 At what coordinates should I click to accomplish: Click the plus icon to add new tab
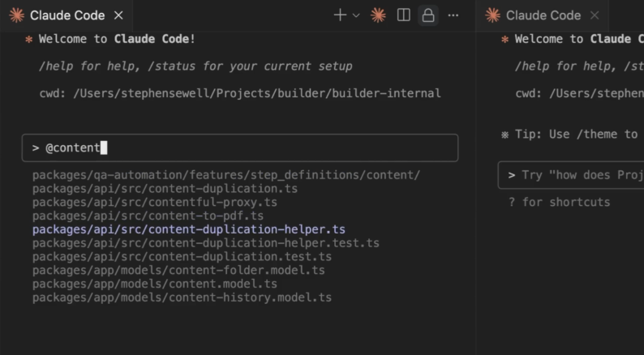(x=340, y=15)
